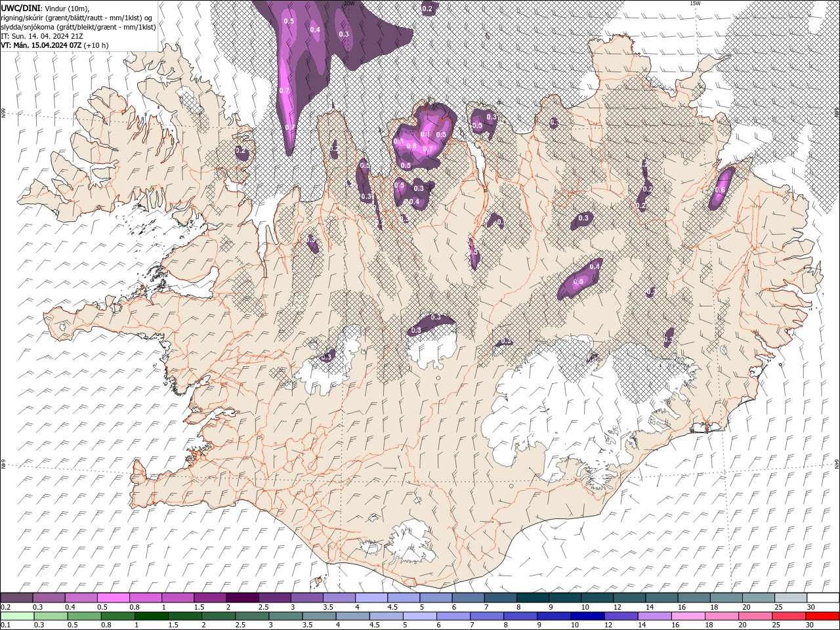
Task: Click the white swatch after 30 in upper legend
Action: point(823,598)
